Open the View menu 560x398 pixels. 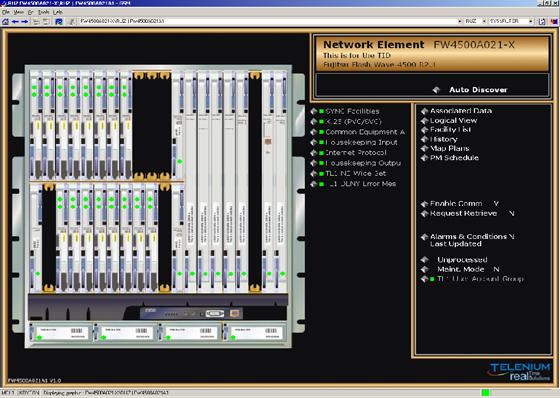click(x=18, y=12)
